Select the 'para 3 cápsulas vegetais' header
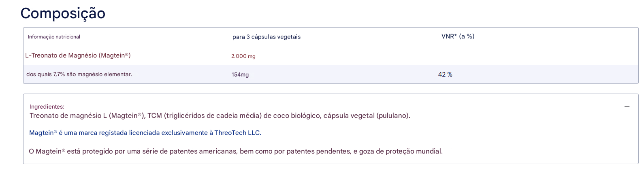Screen dimensions: 644x173 coord(266,37)
